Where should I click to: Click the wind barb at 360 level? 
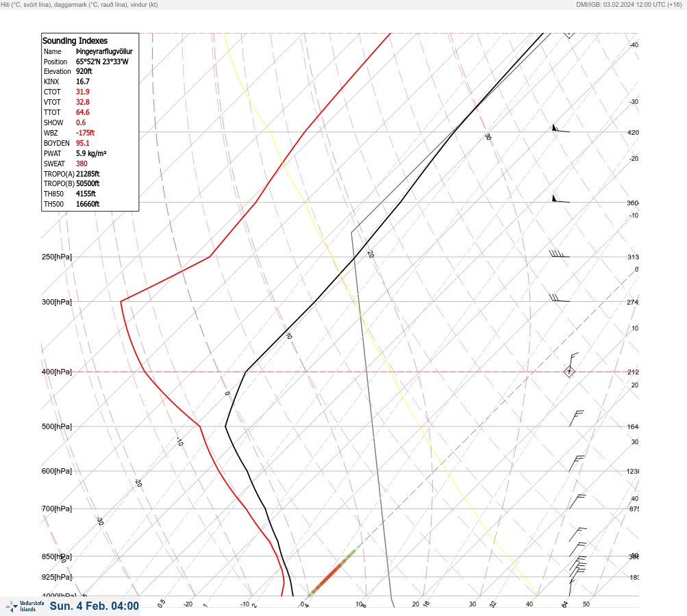coord(561,198)
